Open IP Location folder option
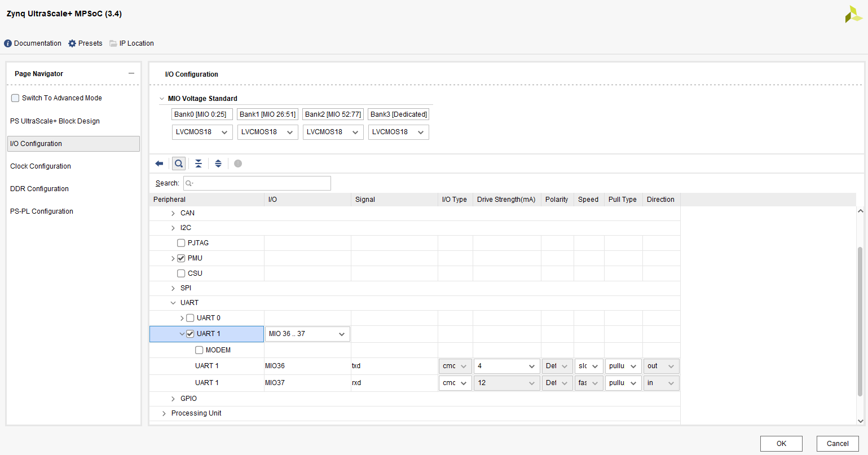Screen dimensions: 868x455 [131, 43]
